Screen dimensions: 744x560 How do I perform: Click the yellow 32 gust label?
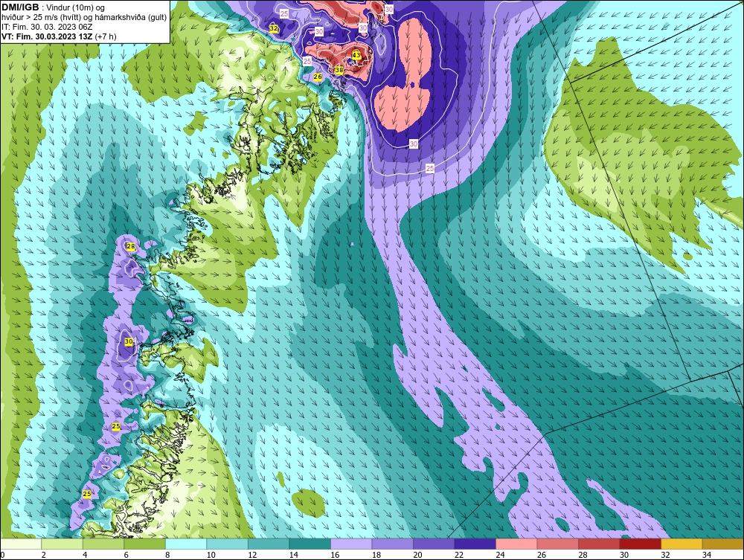[273, 28]
